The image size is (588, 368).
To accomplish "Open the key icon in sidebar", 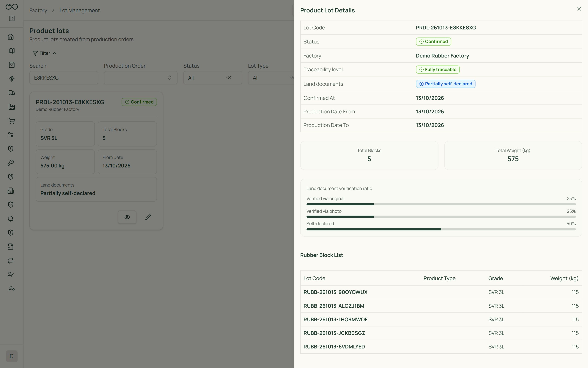I will point(11,163).
